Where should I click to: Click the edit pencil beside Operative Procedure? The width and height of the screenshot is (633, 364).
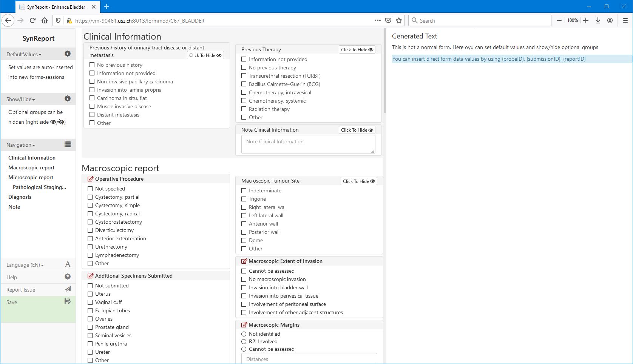[90, 178]
